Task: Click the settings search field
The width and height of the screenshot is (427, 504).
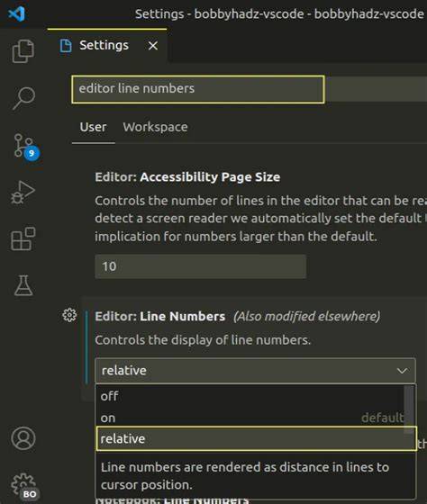Action: click(x=198, y=89)
